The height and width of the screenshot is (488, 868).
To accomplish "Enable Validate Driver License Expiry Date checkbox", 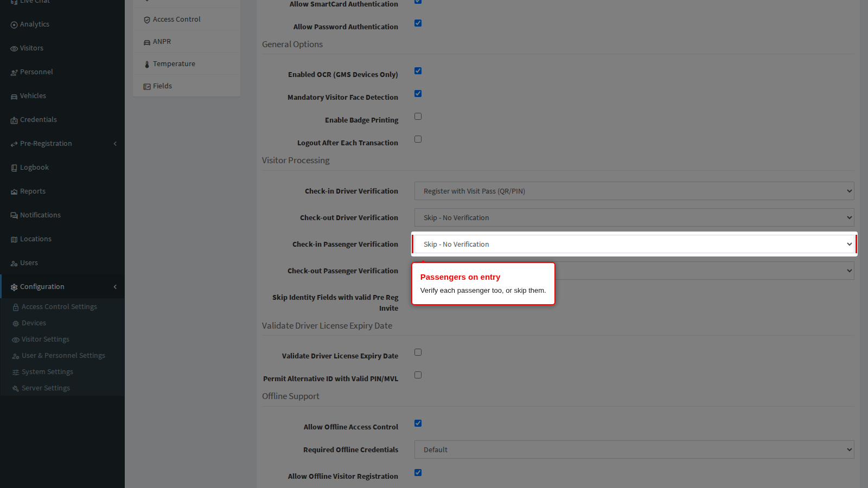I will click(418, 352).
